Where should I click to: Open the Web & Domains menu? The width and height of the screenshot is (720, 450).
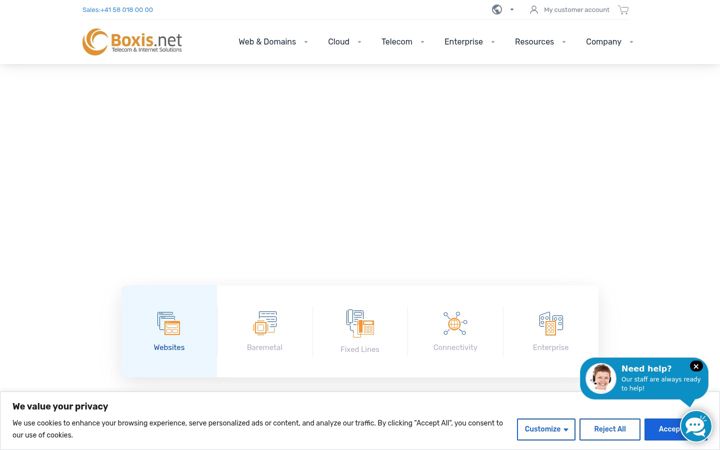[x=267, y=42]
